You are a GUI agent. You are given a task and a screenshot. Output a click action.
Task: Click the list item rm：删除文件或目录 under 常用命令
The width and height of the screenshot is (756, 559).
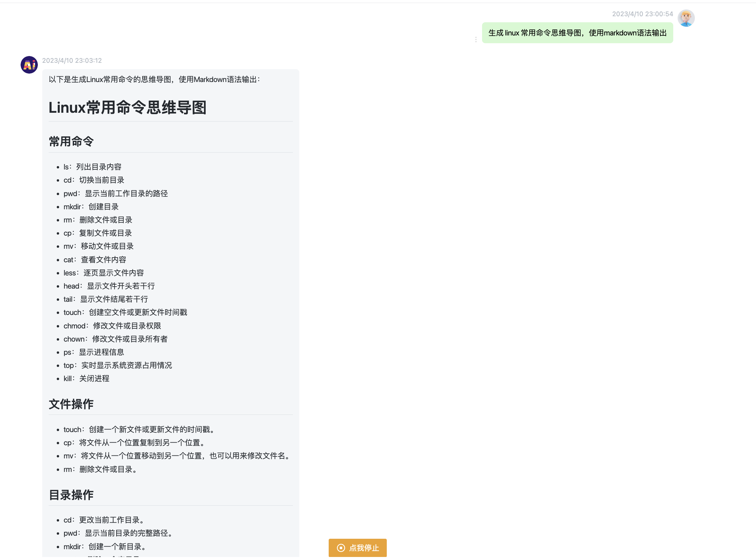[x=98, y=220]
